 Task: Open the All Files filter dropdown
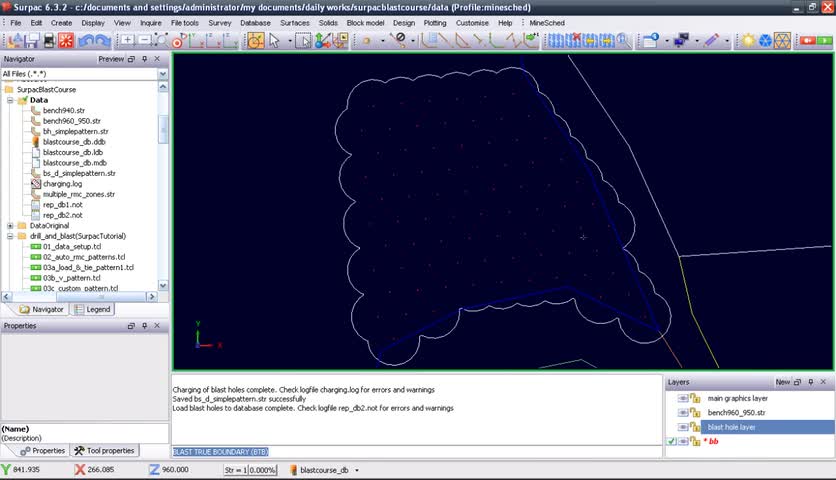pos(163,74)
